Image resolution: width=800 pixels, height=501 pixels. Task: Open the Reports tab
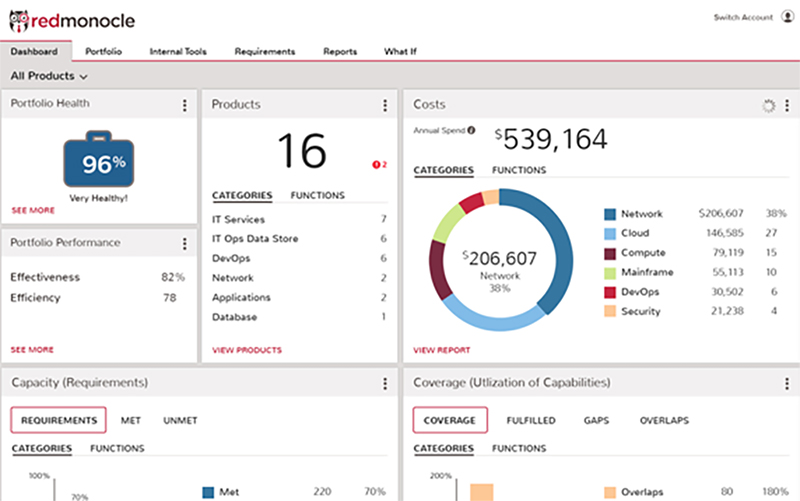(x=340, y=51)
